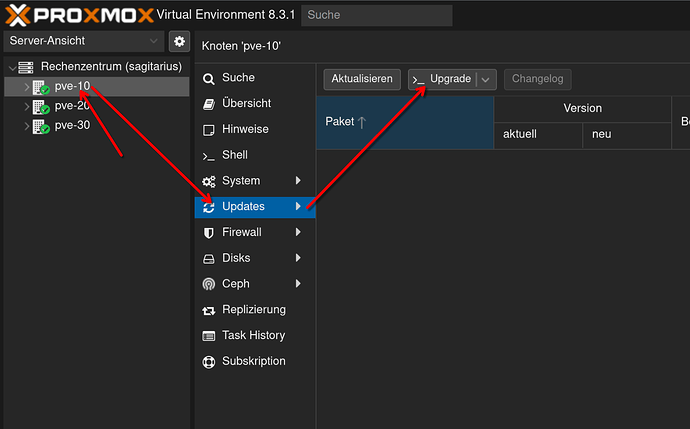This screenshot has width=690, height=429.
Task: Select pve-20 node in the tree
Action: (x=97, y=106)
